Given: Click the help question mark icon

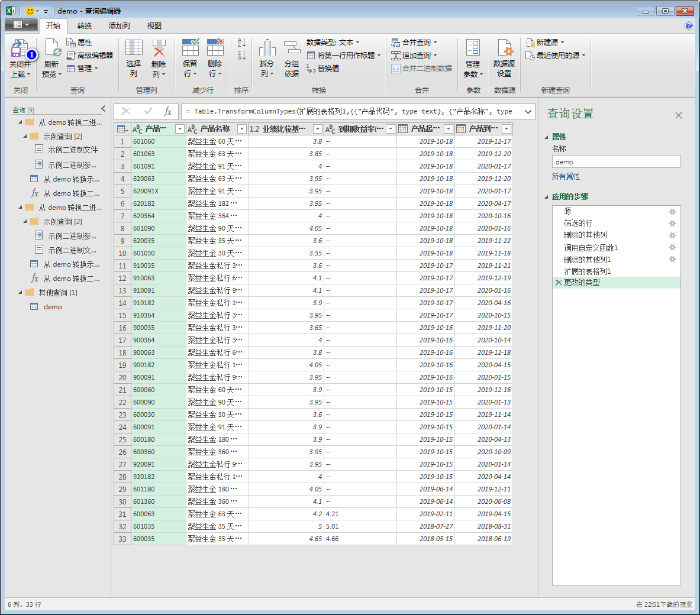Looking at the screenshot, I should coord(688,25).
